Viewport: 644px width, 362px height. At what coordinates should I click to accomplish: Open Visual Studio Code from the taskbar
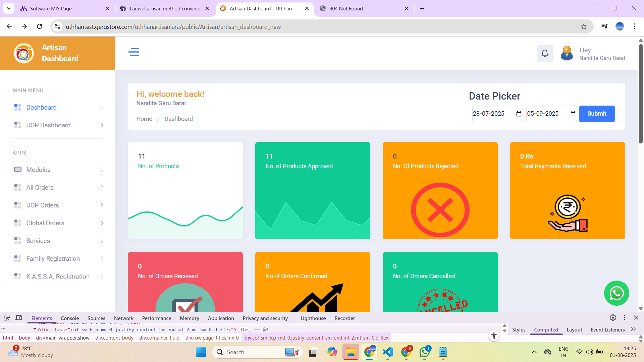coord(387,352)
